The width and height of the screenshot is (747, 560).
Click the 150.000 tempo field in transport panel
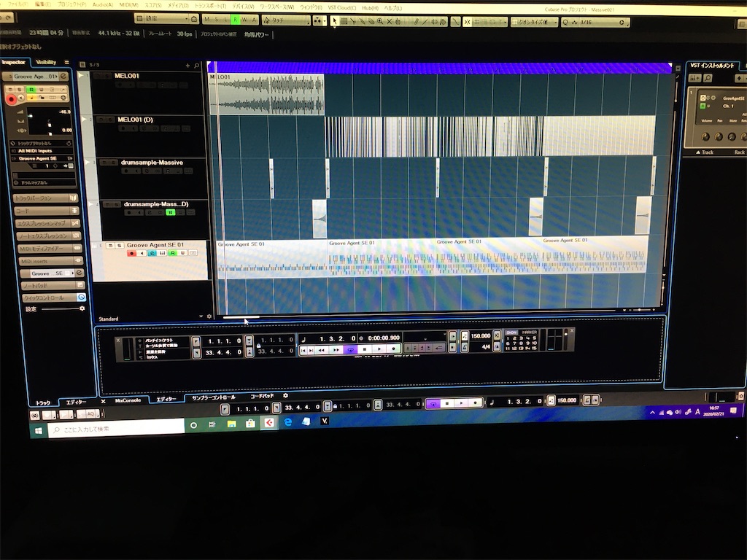(x=480, y=335)
